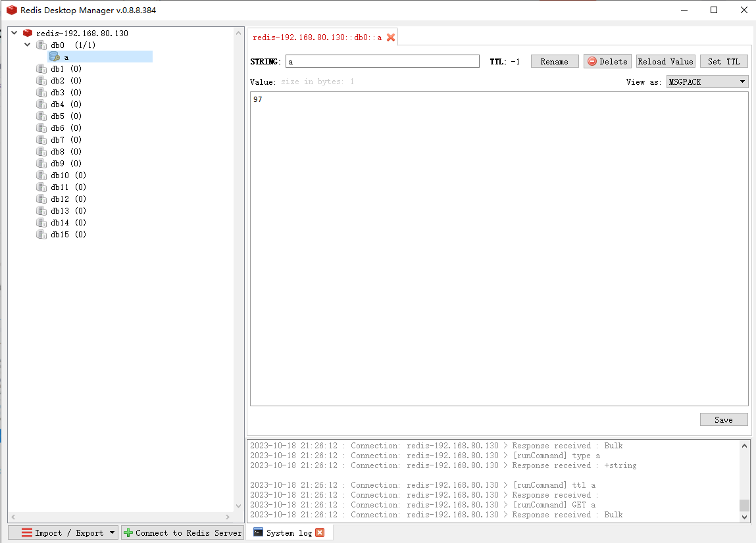Click the Redis Desktop Manager title bar logo
756x543 pixels.
click(12, 10)
